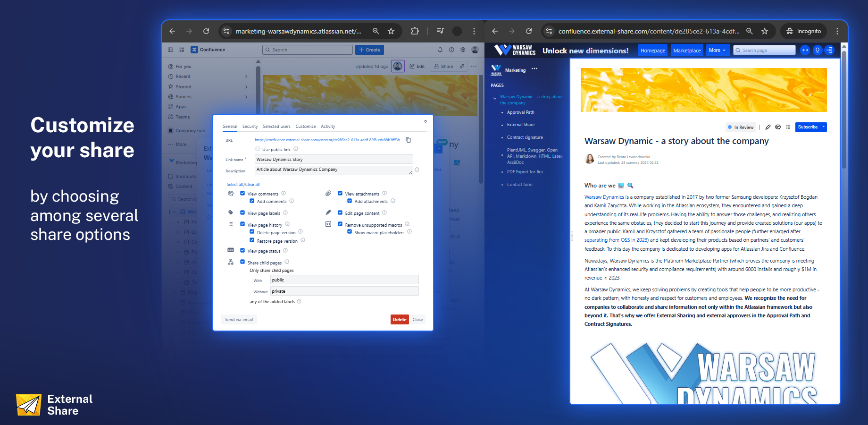Uncheck the View comments checkbox

242,193
